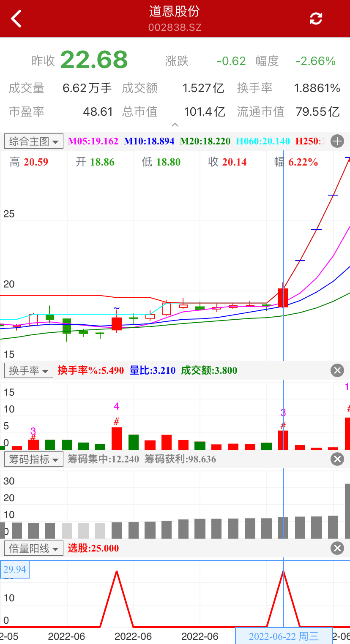Tap the 道恩股份 stock title
This screenshot has height=644, width=350.
175,12
